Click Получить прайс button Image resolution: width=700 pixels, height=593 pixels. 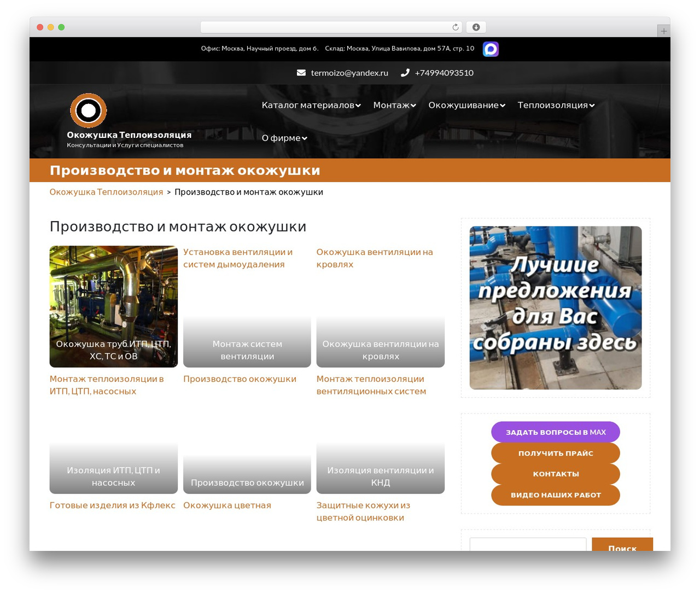556,453
